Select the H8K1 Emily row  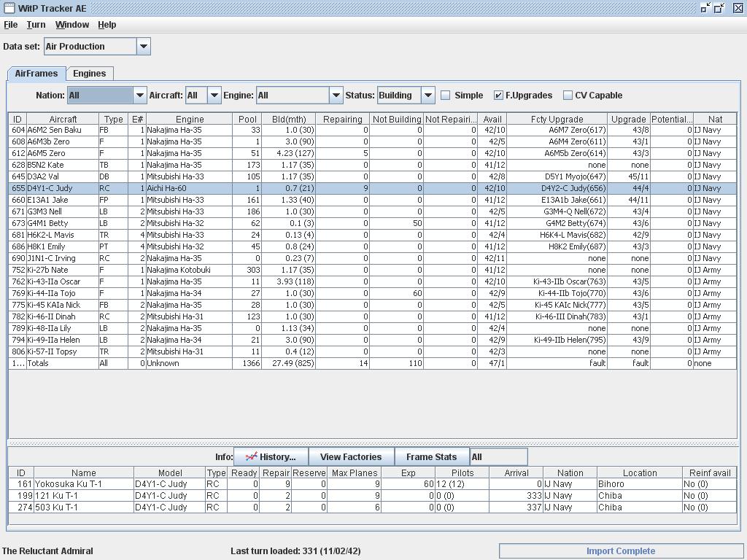[x=373, y=246]
